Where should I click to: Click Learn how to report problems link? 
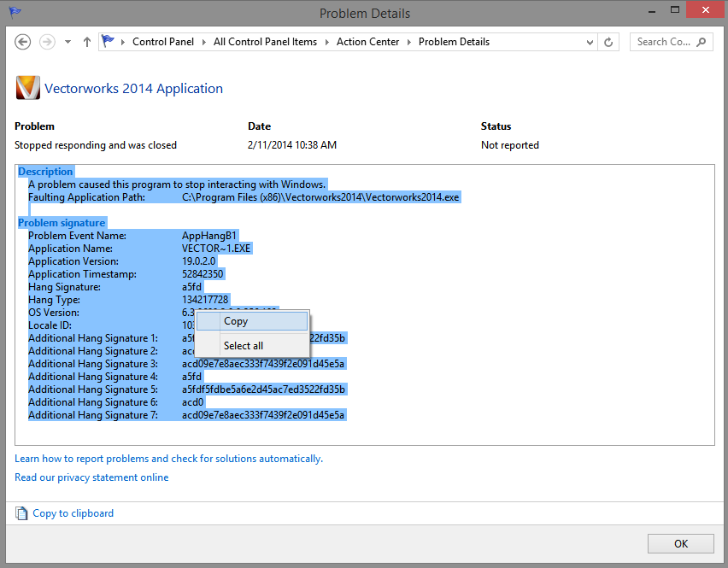point(168,459)
